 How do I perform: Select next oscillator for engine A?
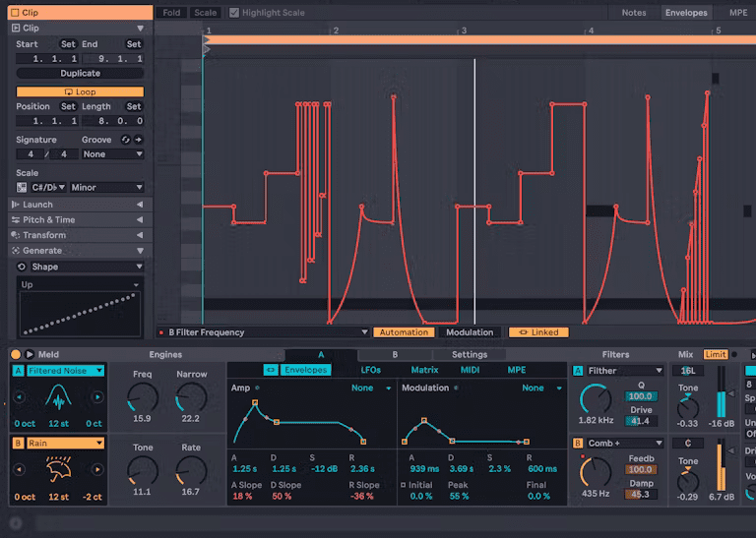97,397
